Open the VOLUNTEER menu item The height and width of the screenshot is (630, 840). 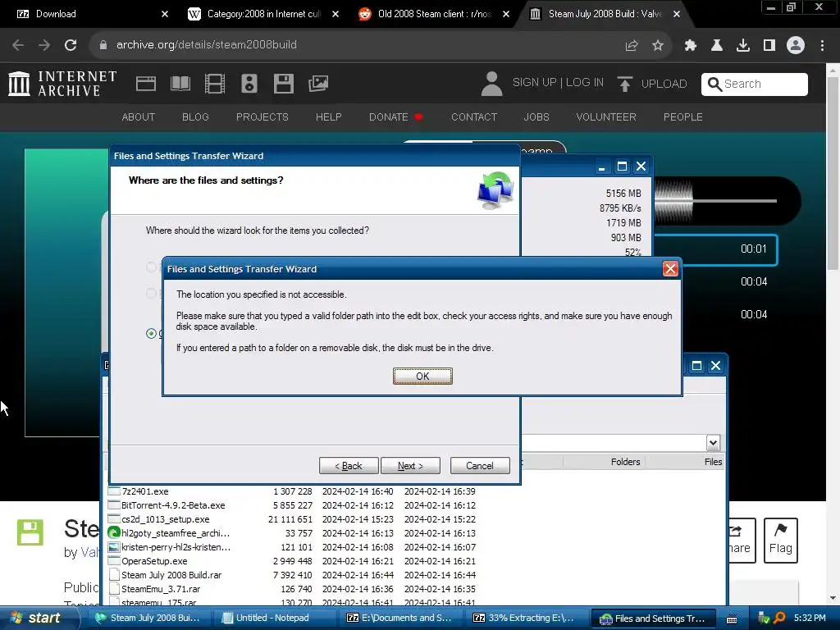coord(606,116)
